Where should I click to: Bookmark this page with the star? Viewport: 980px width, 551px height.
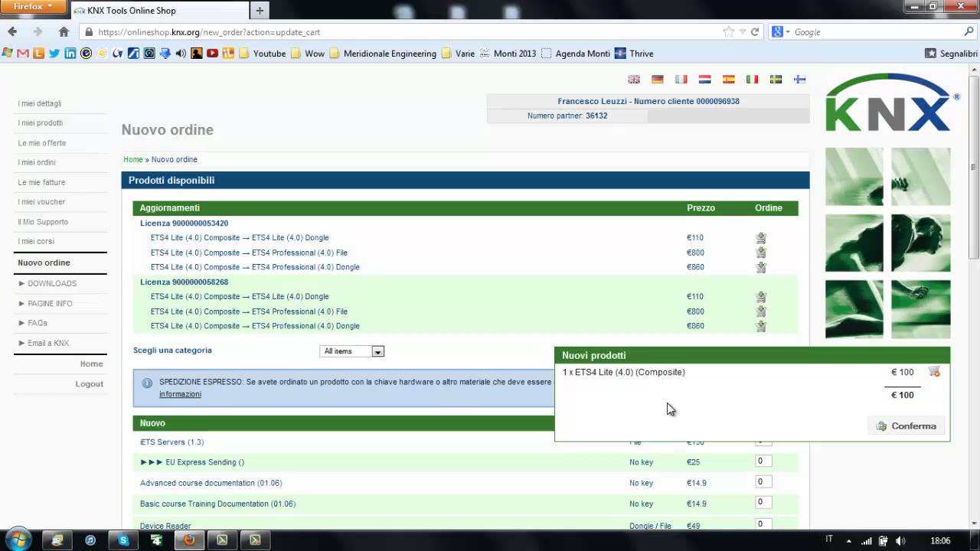click(728, 32)
